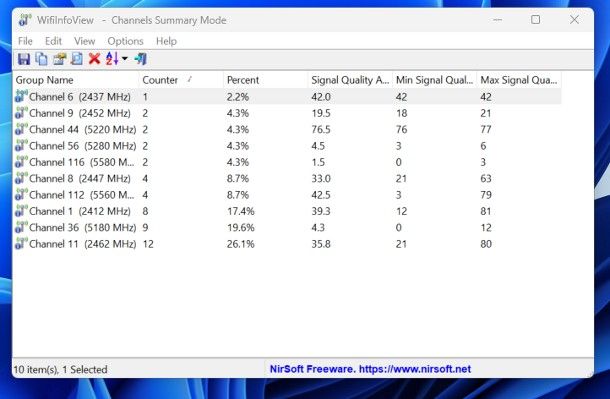This screenshot has width=610, height=399.
Task: Select the Channel 112 (5560 MHz) row text
Action: [82, 195]
